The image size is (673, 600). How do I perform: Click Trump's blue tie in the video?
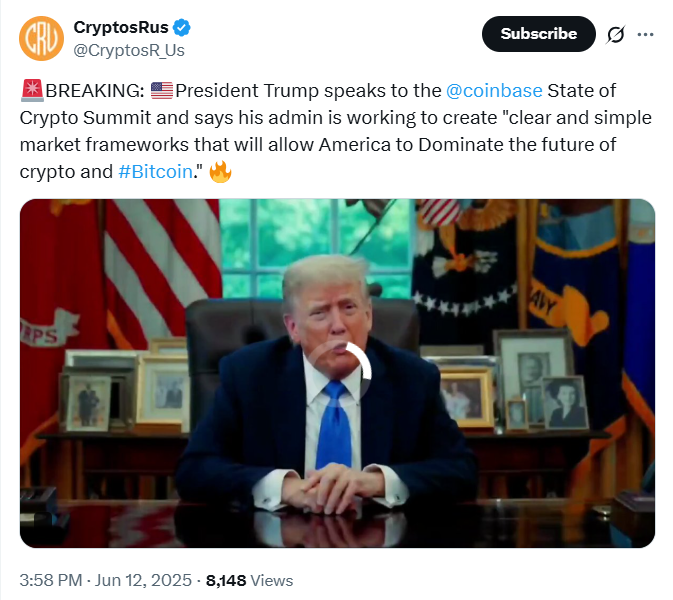pyautogui.click(x=331, y=432)
